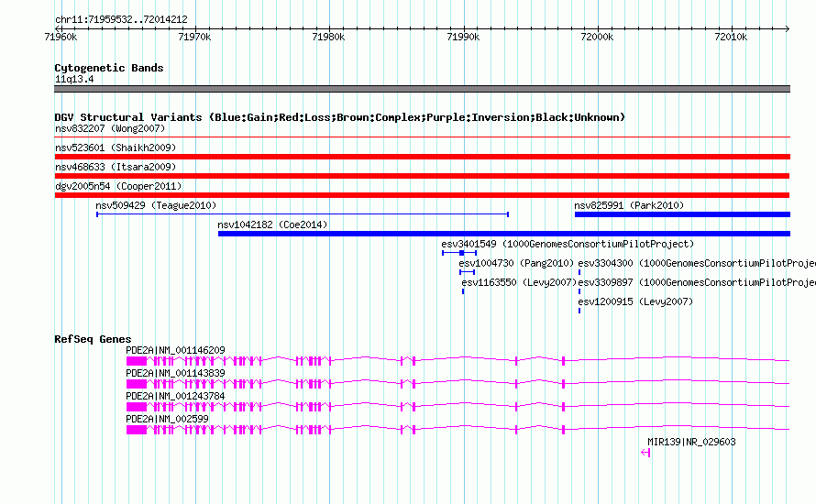Click the esv3304300 variant marker
Screen dimensions: 816x504
[x=579, y=272]
